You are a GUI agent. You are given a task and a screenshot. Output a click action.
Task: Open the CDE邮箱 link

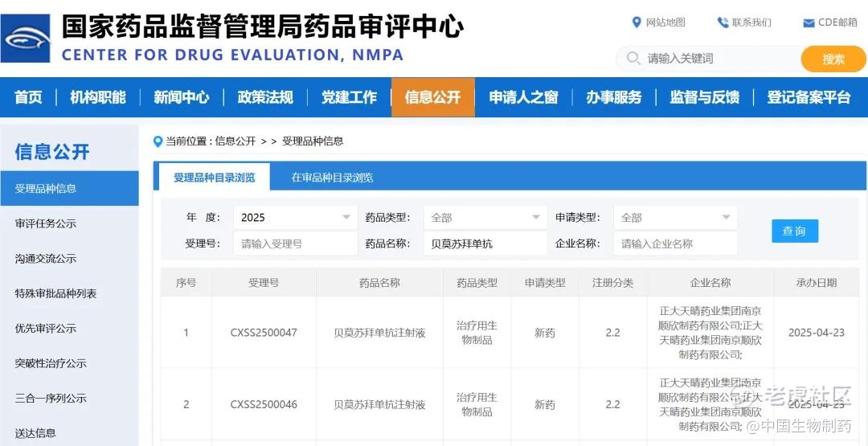click(x=837, y=23)
